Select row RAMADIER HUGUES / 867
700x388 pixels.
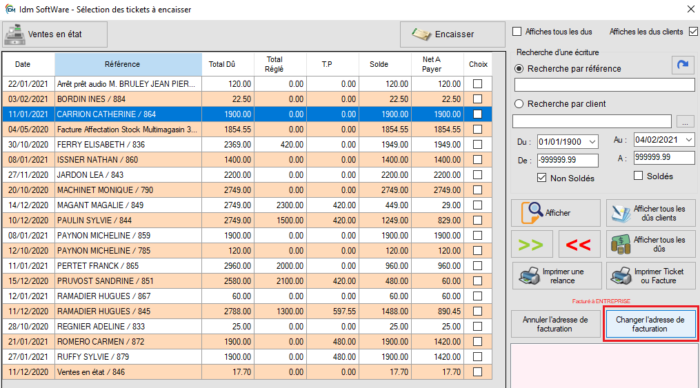[x=247, y=296]
